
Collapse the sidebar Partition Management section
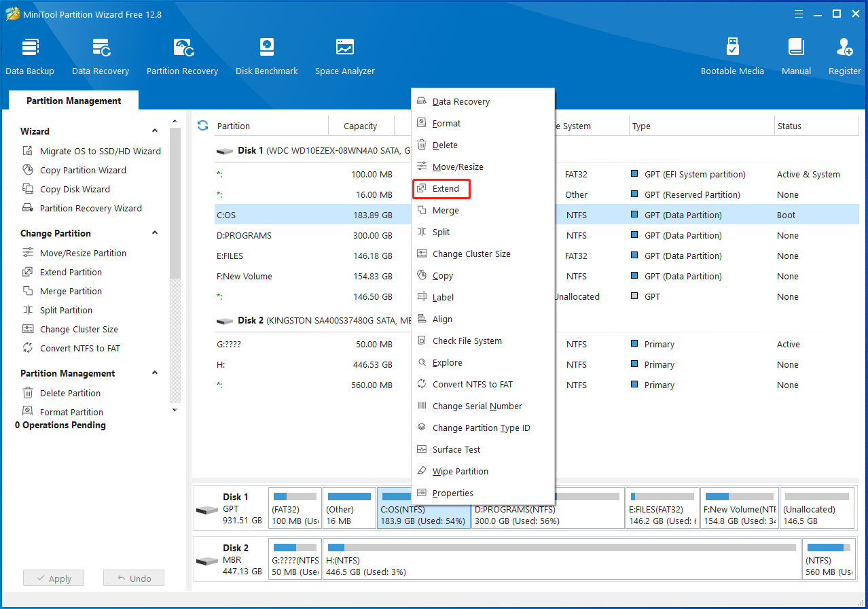(x=155, y=373)
